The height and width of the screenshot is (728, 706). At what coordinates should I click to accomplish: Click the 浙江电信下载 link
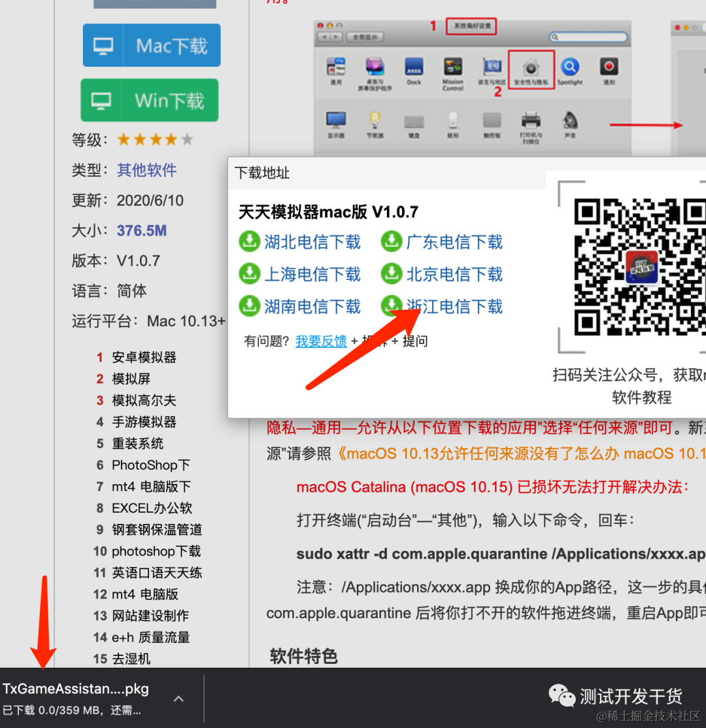[454, 306]
